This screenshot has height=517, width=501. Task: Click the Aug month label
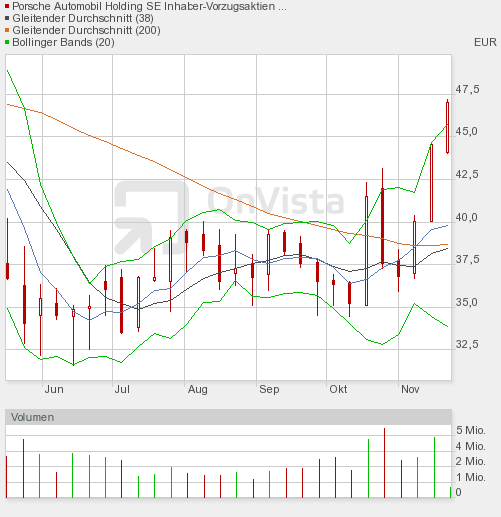(x=198, y=389)
